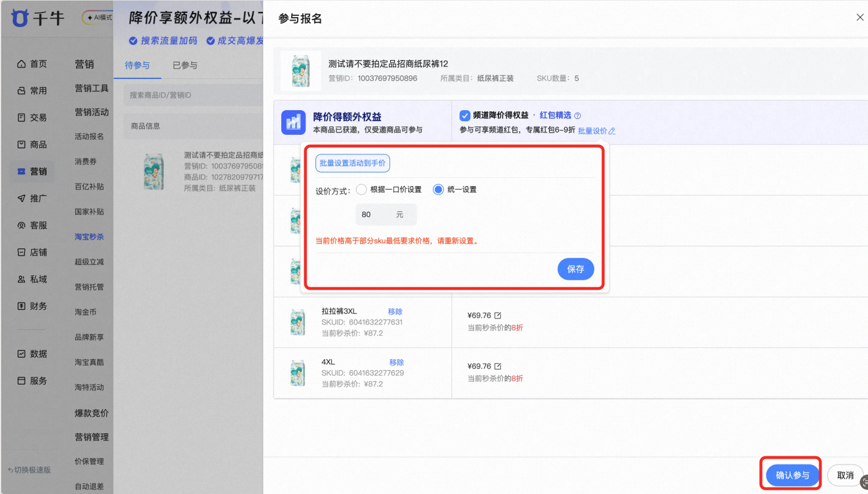Image resolution: width=868 pixels, height=494 pixels.
Task: Click 拉拉裤3XL SKU thumbnail
Action: pos(298,323)
